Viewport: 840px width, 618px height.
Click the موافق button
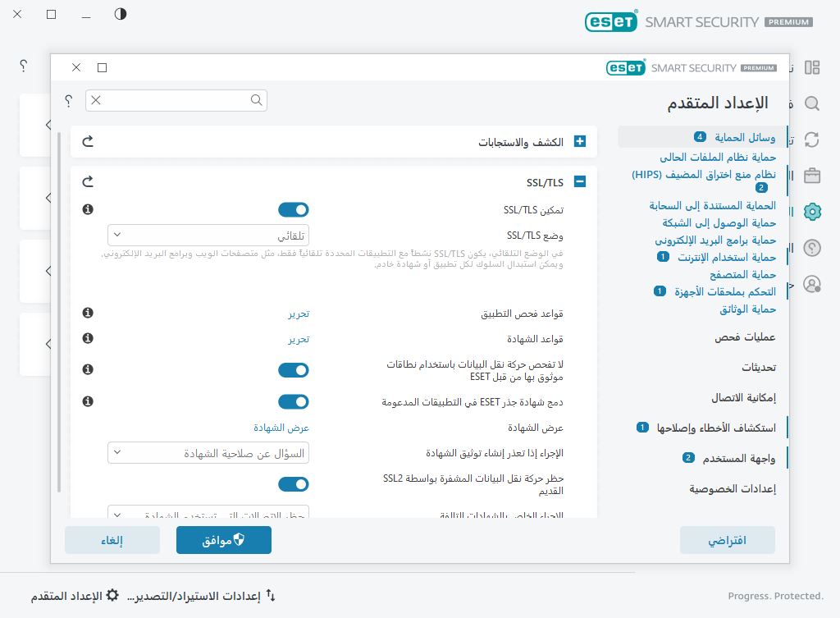(223, 540)
